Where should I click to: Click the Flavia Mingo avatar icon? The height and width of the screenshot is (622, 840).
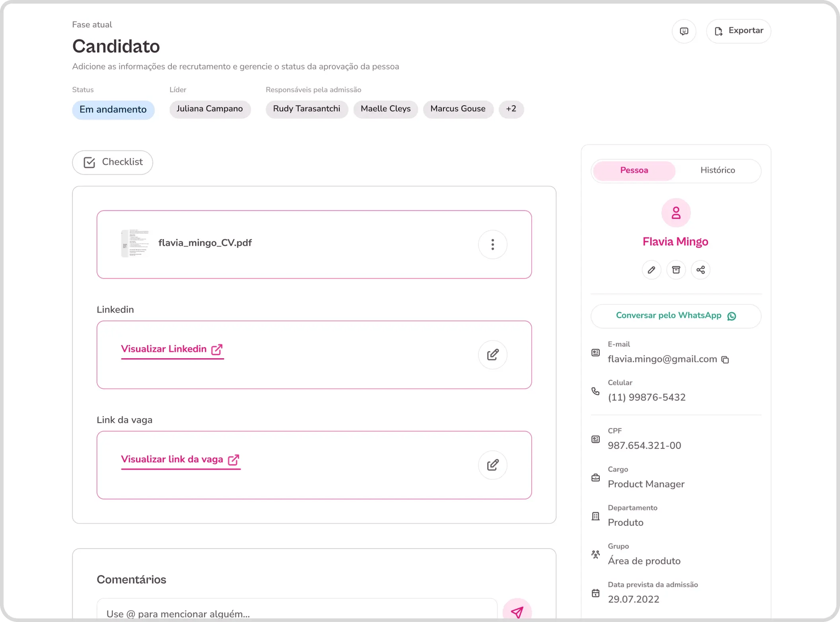pyautogui.click(x=676, y=213)
